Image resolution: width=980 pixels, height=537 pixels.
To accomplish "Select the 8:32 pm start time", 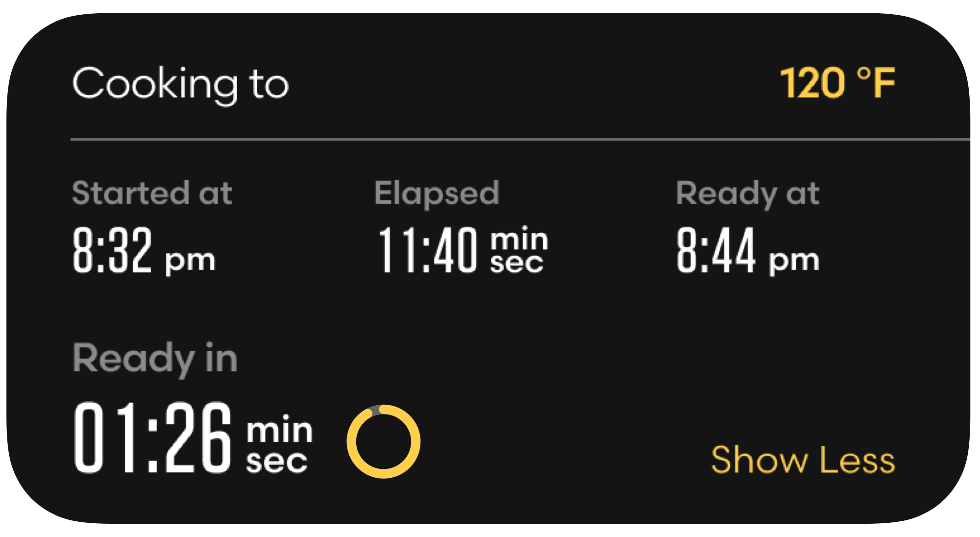I will tap(113, 250).
